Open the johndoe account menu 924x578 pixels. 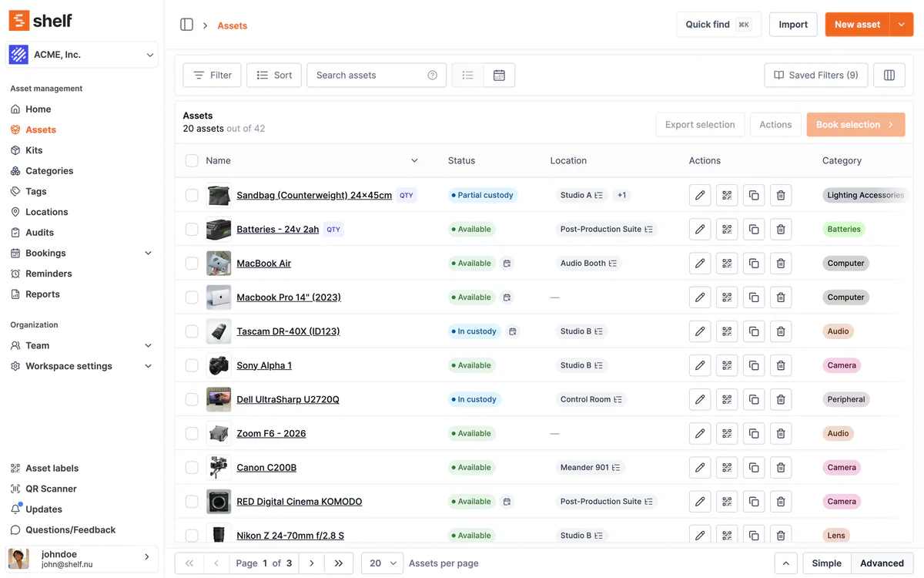(x=82, y=559)
